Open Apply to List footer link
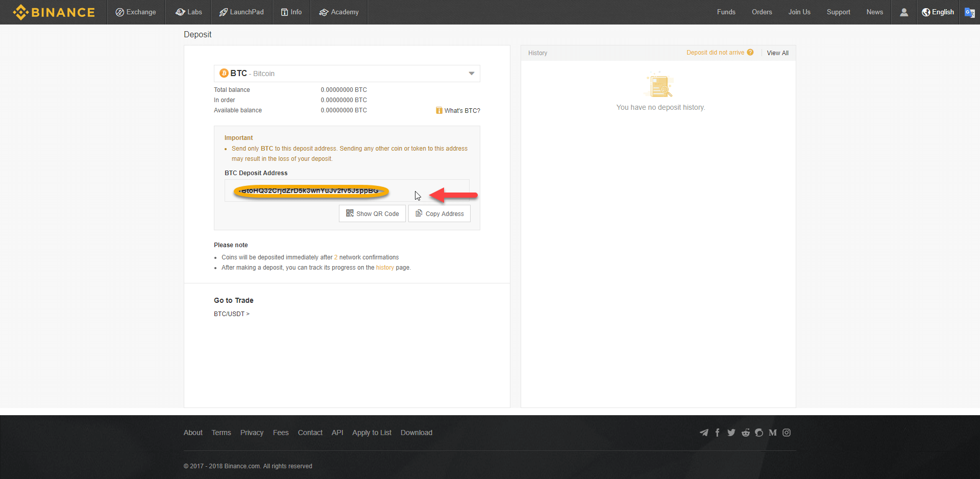980x479 pixels. [x=372, y=433]
